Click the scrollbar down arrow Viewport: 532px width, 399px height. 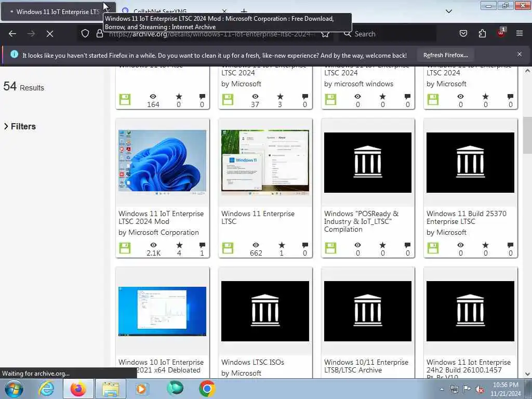(x=527, y=374)
